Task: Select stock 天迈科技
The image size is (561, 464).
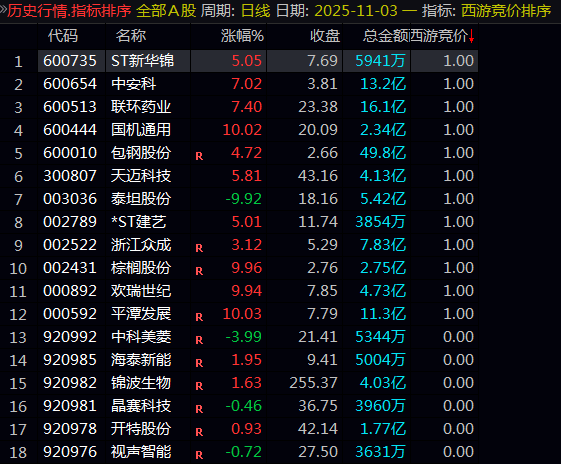Action: (x=141, y=176)
